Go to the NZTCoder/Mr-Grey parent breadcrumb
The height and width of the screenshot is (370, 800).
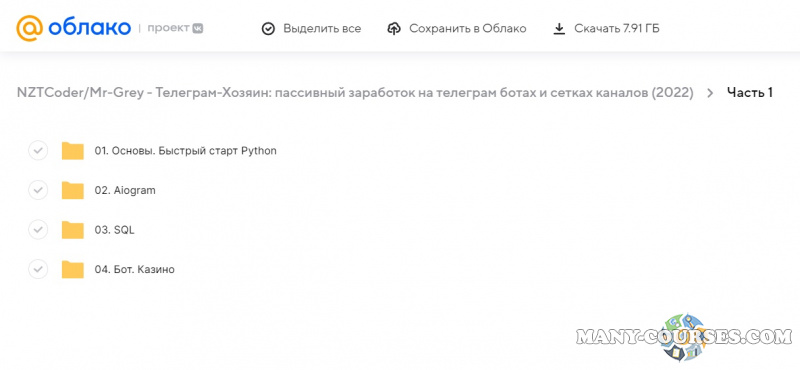point(355,93)
